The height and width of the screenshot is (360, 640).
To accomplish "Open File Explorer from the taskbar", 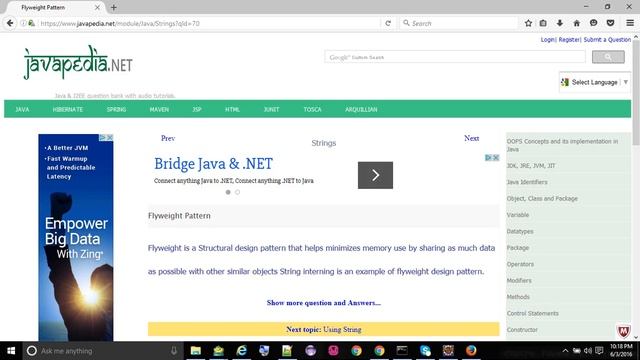I will click(196, 351).
